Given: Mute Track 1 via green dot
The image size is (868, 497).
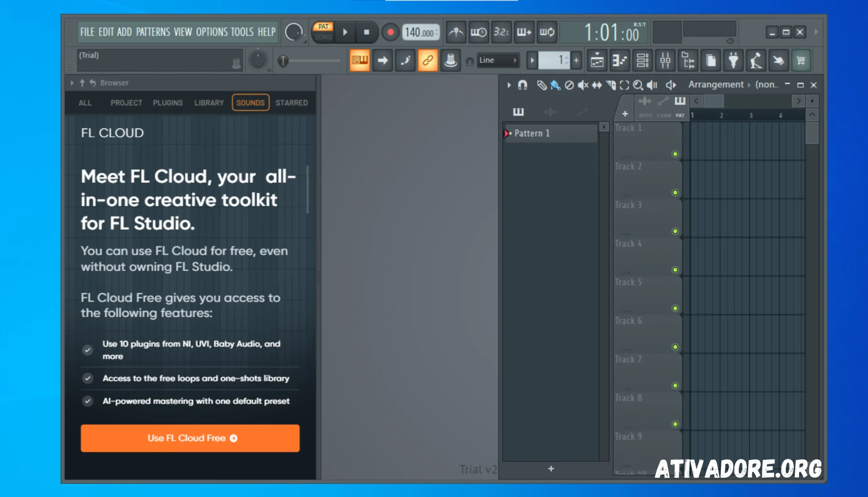Looking at the screenshot, I should pos(675,154).
